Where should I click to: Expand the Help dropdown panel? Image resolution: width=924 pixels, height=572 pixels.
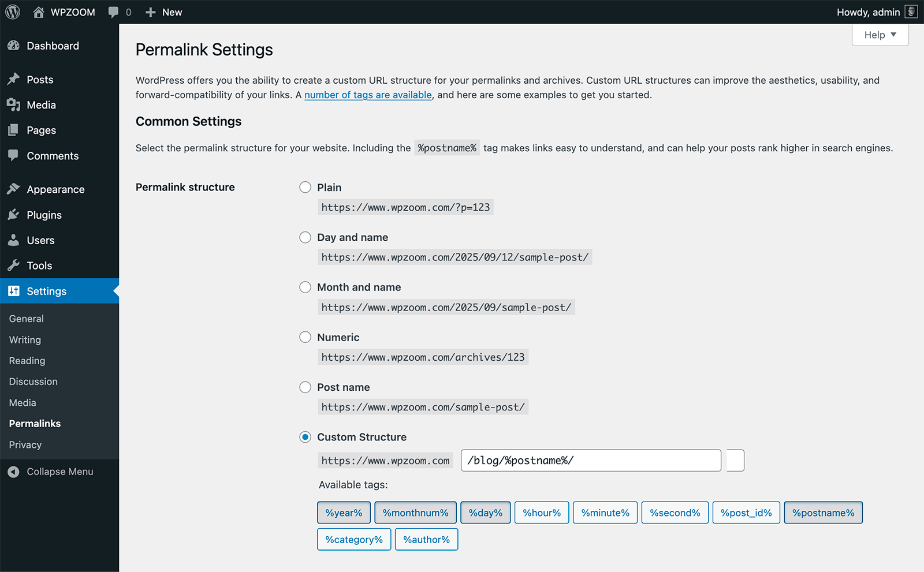pos(880,35)
